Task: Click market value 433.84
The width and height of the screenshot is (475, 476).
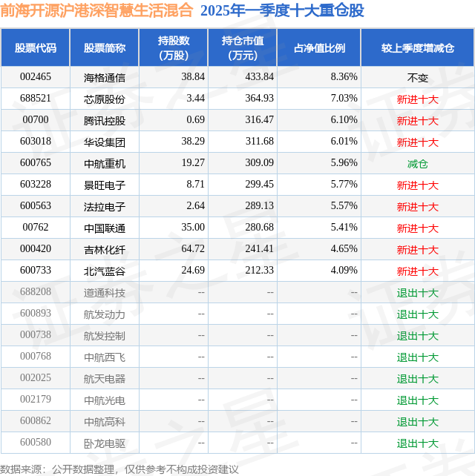Action: [x=259, y=77]
